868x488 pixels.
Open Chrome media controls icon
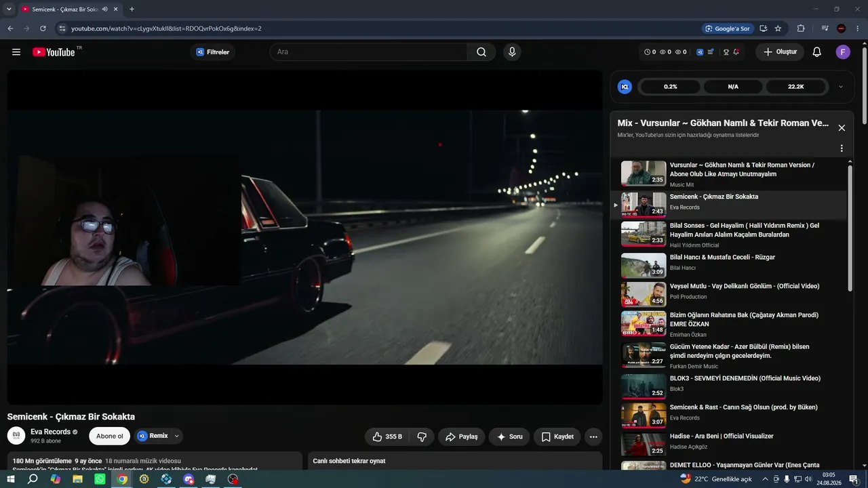point(825,28)
